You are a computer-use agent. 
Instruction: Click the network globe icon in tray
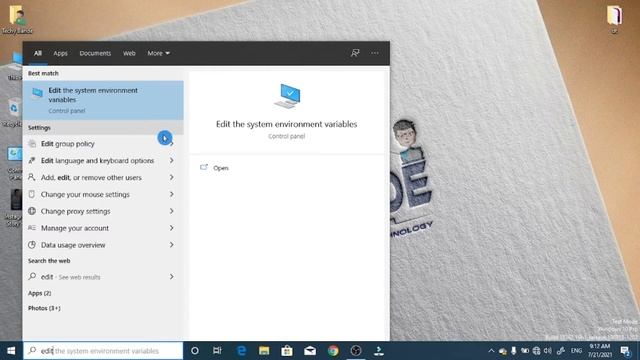536,351
